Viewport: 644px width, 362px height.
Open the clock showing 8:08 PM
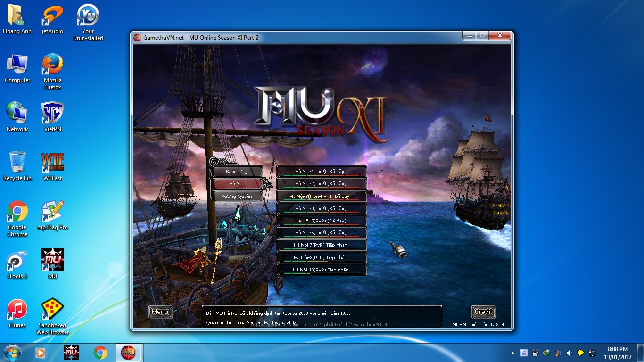pyautogui.click(x=618, y=353)
